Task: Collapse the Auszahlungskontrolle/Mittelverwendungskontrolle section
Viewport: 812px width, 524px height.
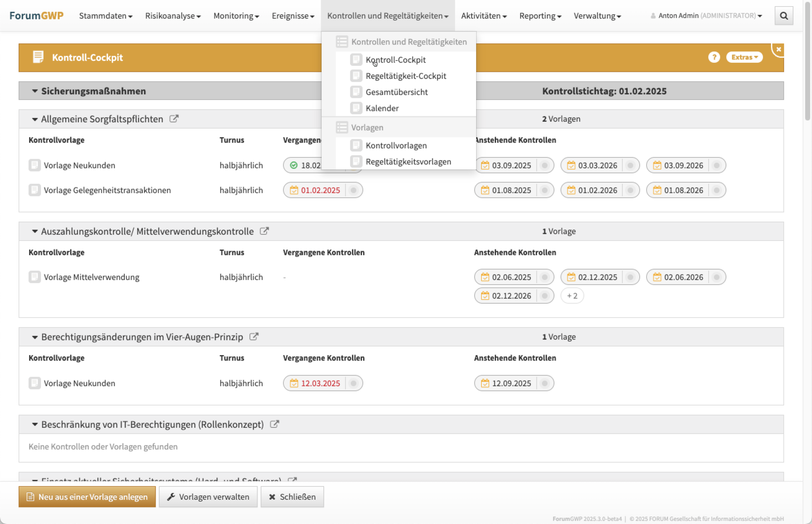Action: (35, 231)
